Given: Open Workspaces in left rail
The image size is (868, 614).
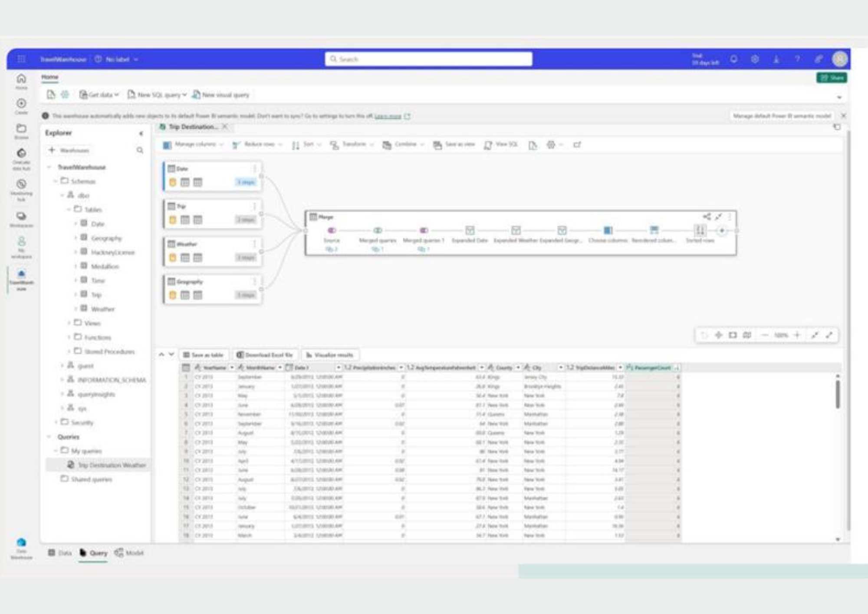Looking at the screenshot, I should 21,219.
